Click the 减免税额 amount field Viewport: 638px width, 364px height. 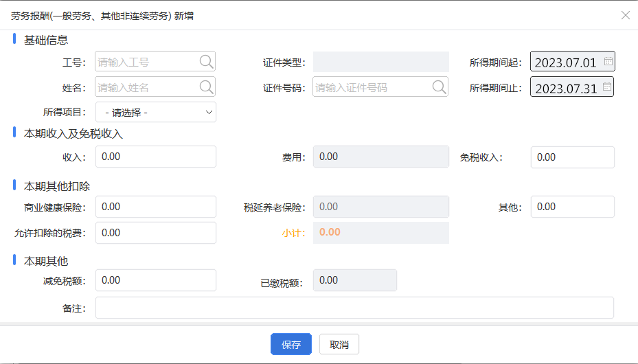point(156,280)
